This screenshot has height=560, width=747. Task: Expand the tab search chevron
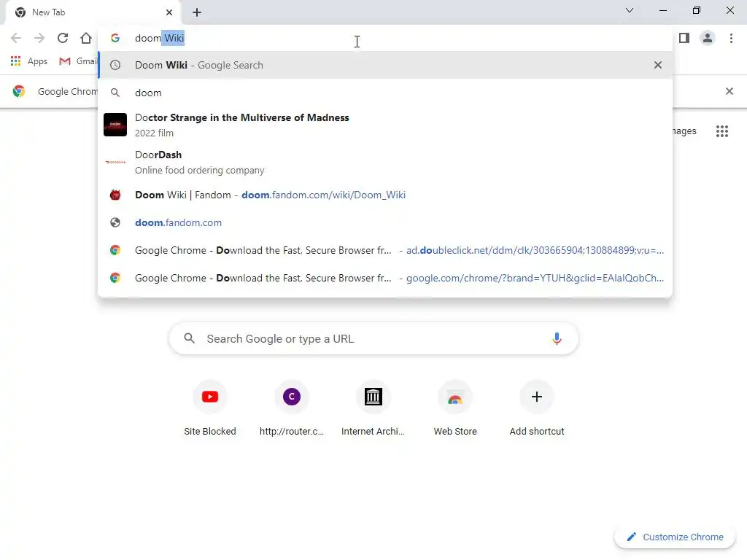tap(630, 10)
